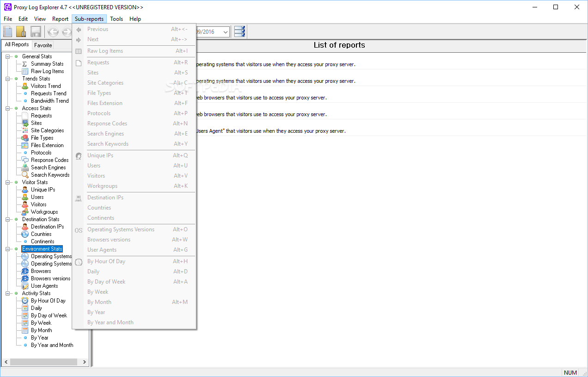Click the speech bubble icon beside Response Codes

[25, 160]
